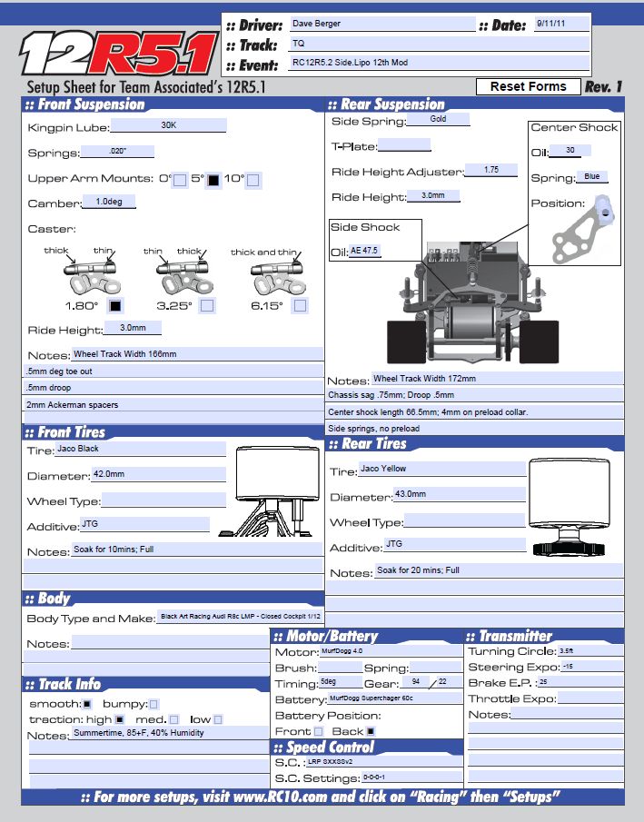This screenshot has height=822, width=644.
Task: Check the bumpy track checkbox
Action: tap(154, 704)
